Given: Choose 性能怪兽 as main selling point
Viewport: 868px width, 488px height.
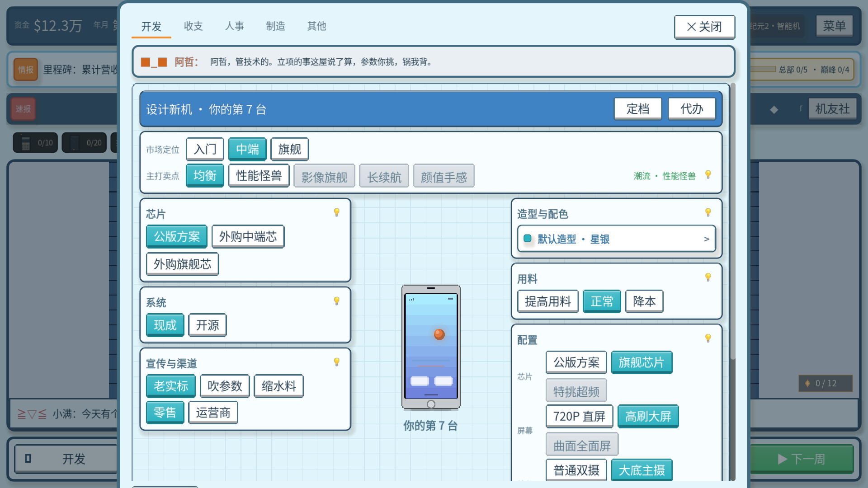Looking at the screenshot, I should click(259, 176).
